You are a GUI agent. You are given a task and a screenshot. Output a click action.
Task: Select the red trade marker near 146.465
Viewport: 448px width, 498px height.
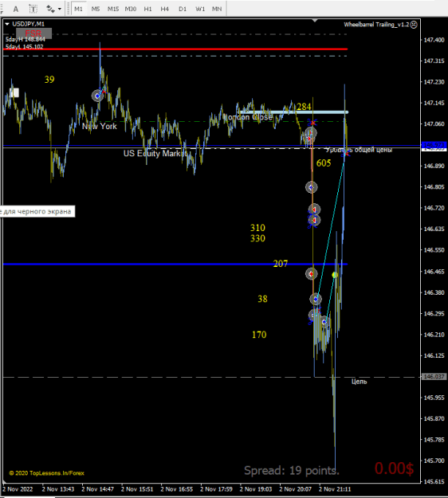point(312,274)
